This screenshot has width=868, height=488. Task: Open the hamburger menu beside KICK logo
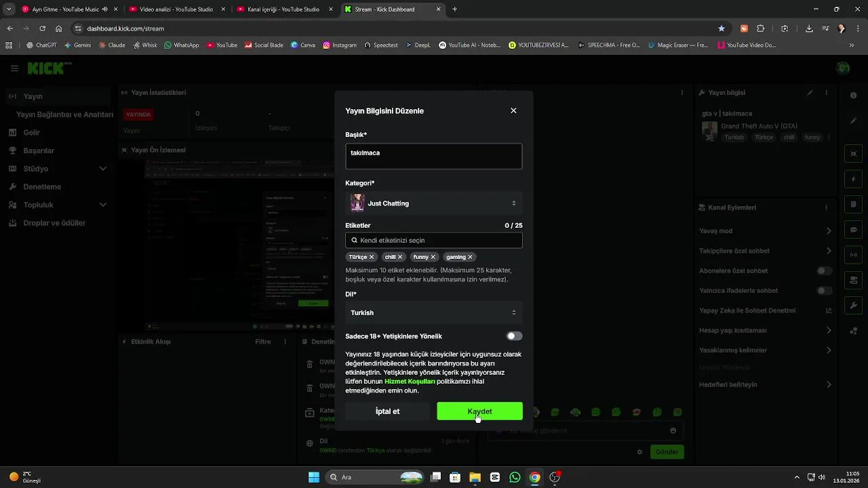(14, 68)
